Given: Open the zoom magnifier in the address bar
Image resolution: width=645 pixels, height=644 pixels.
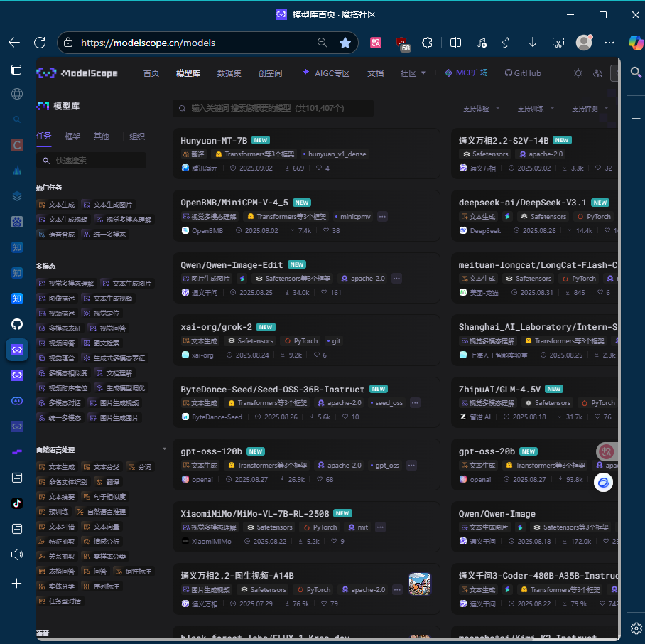Looking at the screenshot, I should pyautogui.click(x=322, y=43).
